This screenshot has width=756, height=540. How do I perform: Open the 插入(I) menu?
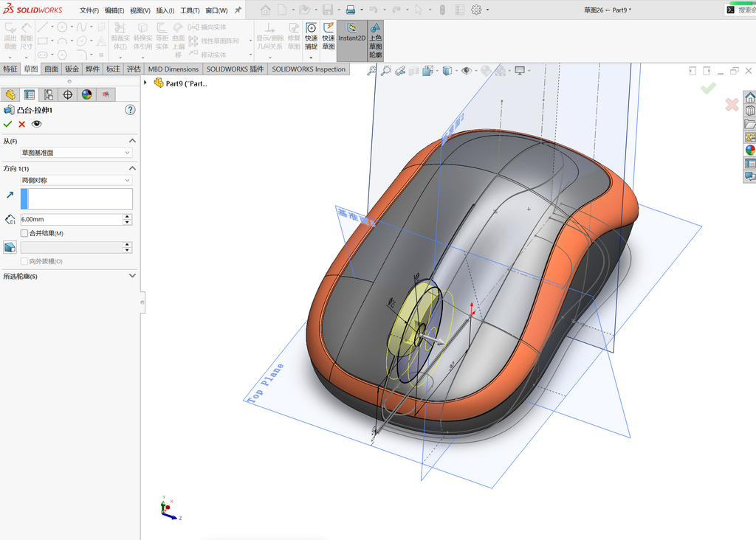click(165, 10)
